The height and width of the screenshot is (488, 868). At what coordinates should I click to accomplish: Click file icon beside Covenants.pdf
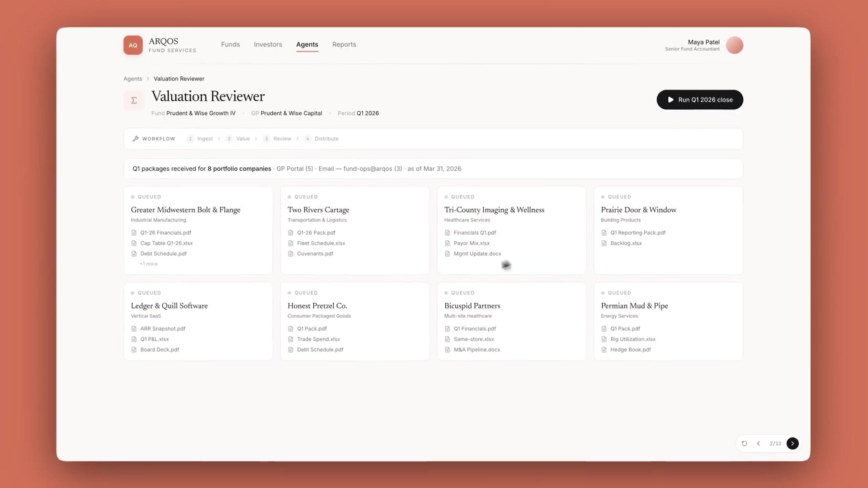pyautogui.click(x=291, y=253)
